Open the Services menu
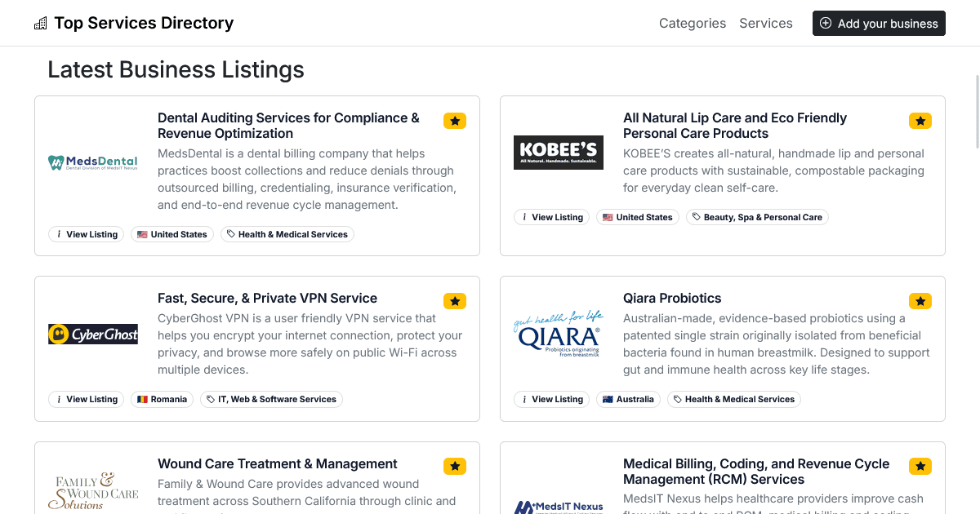 (765, 23)
